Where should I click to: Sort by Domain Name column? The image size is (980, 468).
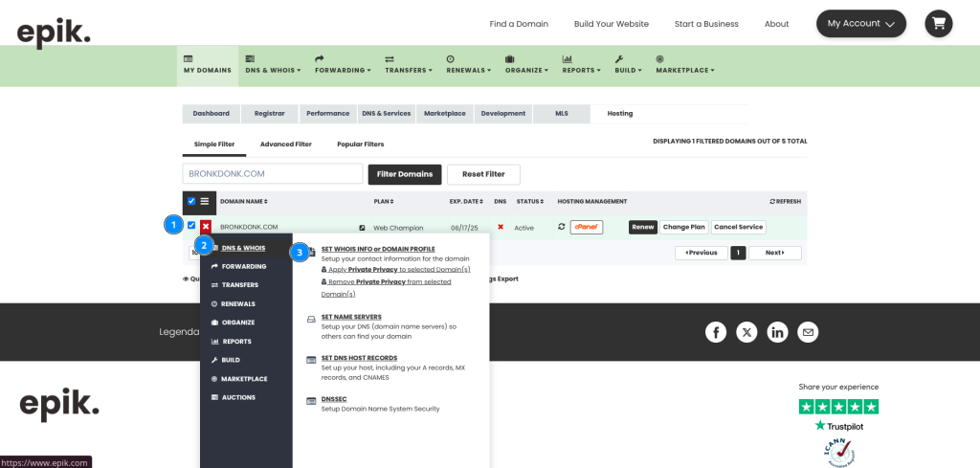click(244, 201)
